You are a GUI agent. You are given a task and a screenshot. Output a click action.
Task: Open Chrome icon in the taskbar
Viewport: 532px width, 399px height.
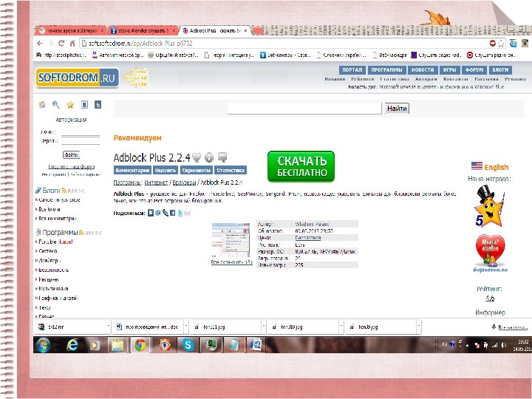click(140, 345)
